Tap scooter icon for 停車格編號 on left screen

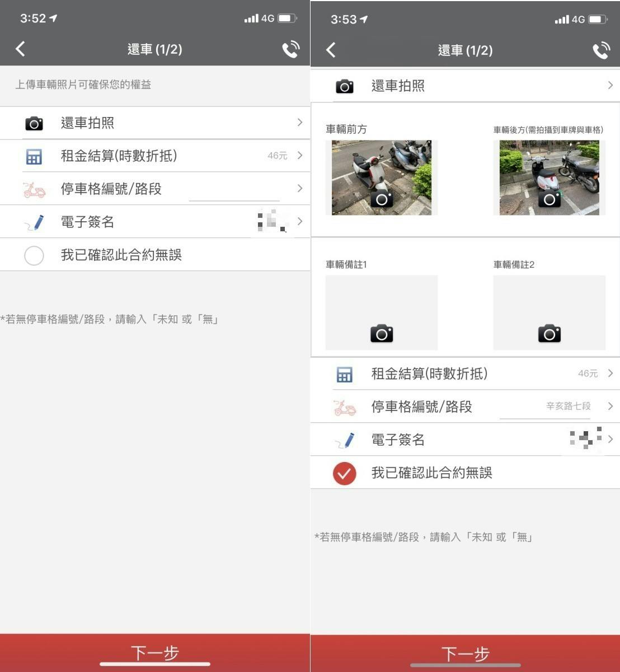click(34, 189)
